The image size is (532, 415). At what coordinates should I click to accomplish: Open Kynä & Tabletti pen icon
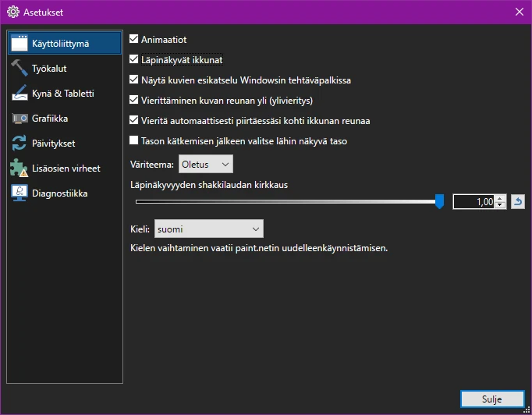20,94
